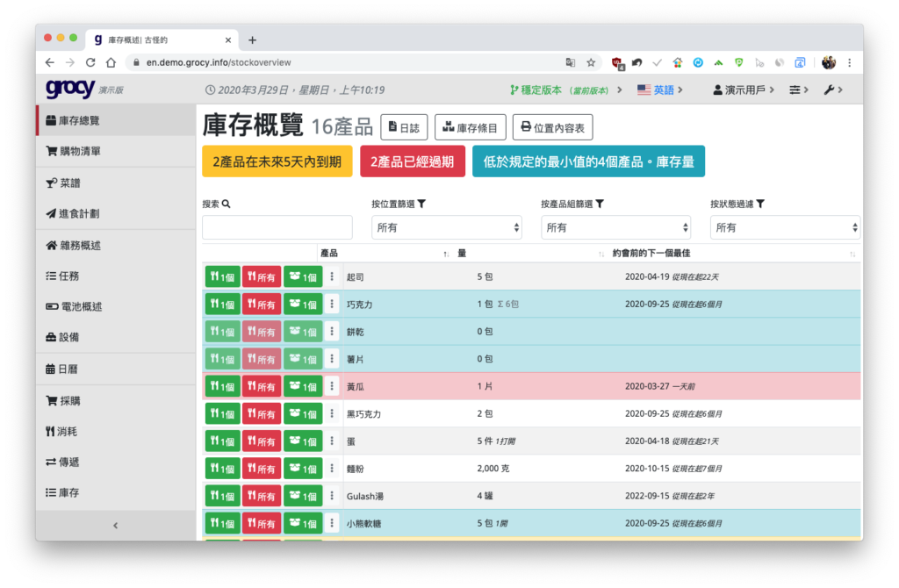Open the 按位置篩選 location filter dropdown
The height and width of the screenshot is (588, 899).
point(447,227)
